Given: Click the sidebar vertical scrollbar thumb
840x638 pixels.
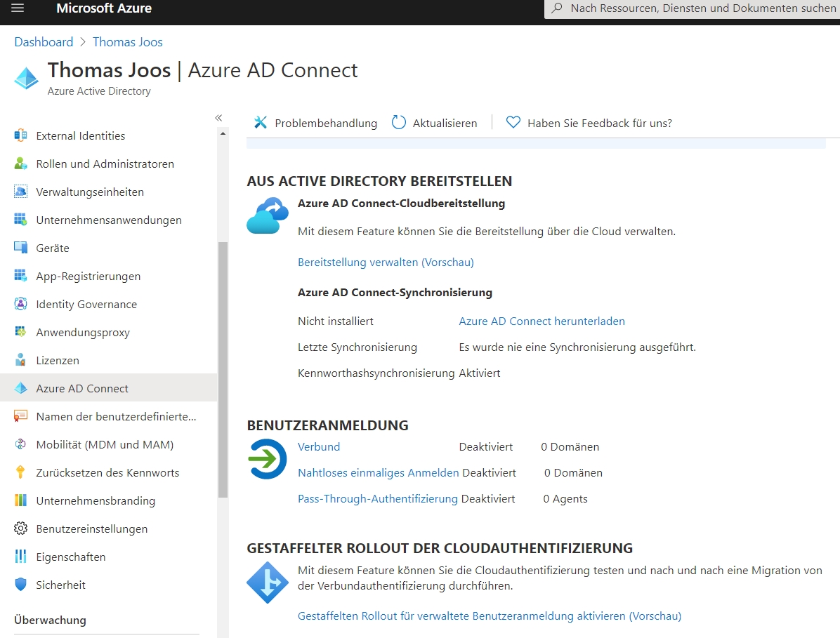Looking at the screenshot, I should pos(223,370).
